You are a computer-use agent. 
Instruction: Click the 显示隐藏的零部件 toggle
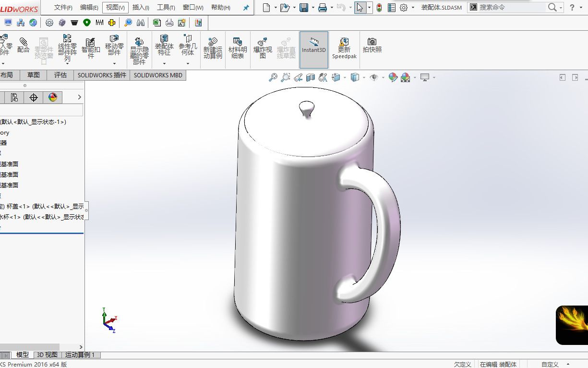click(139, 48)
